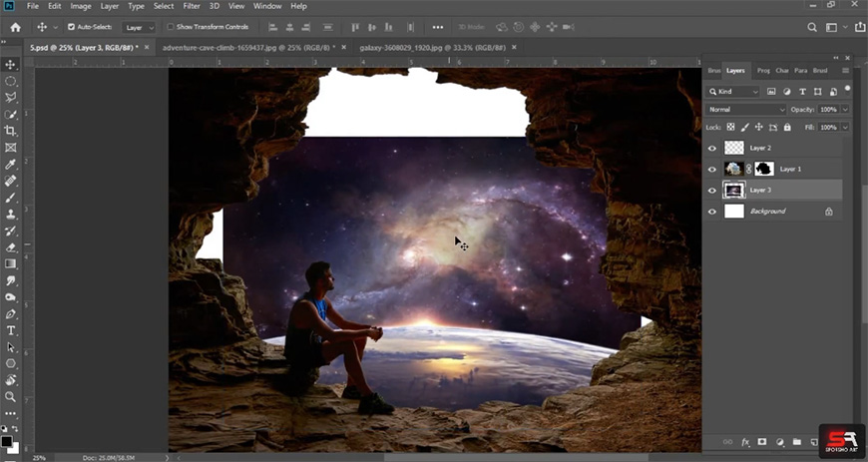The width and height of the screenshot is (868, 462).
Task: Select the Gradient tool
Action: pos(10,263)
